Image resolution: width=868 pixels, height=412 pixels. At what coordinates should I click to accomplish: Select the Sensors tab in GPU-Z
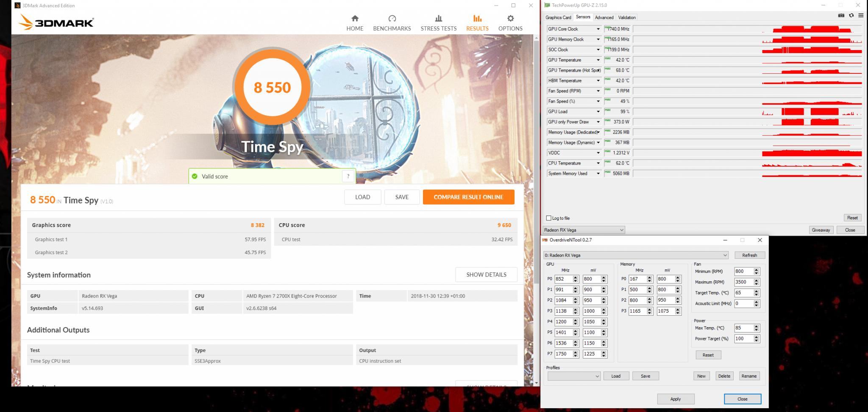(583, 17)
